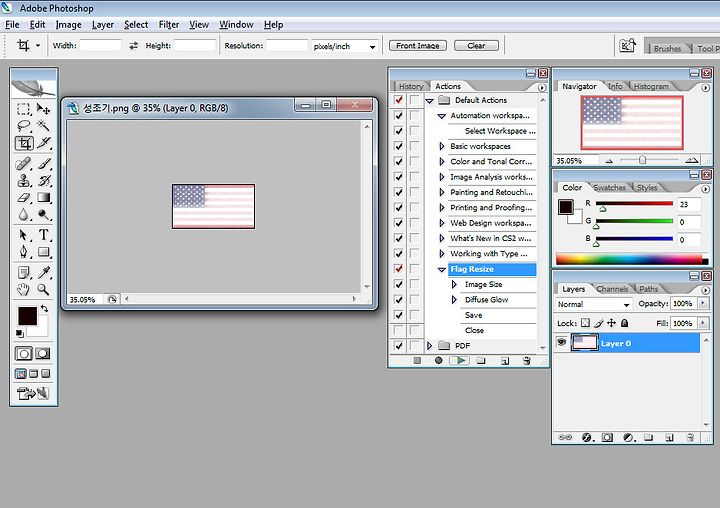Select the Brush tool
The image size is (720, 508).
point(44,164)
